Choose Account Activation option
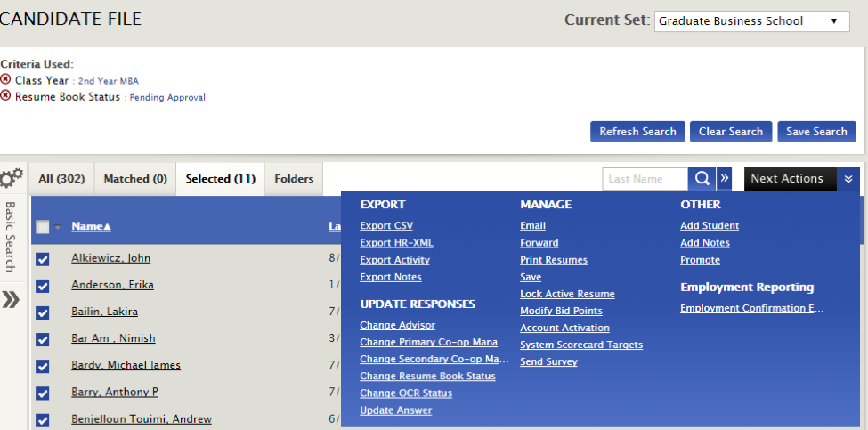 pos(564,329)
